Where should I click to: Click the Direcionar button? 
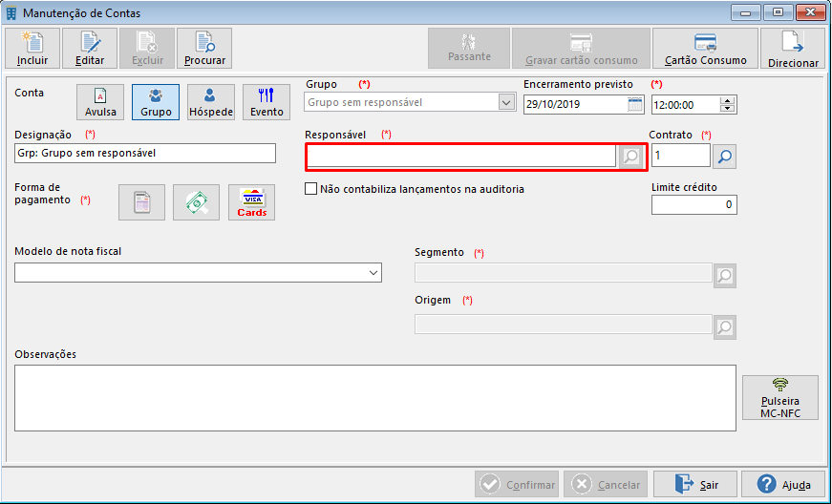pyautogui.click(x=793, y=49)
